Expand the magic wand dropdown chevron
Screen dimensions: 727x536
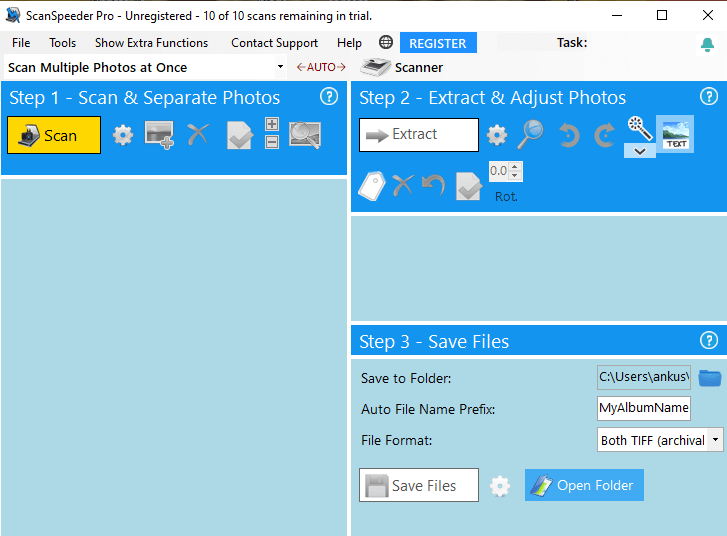640,151
